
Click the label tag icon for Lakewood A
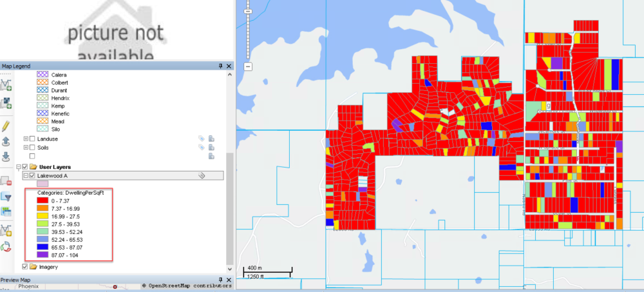(201, 175)
